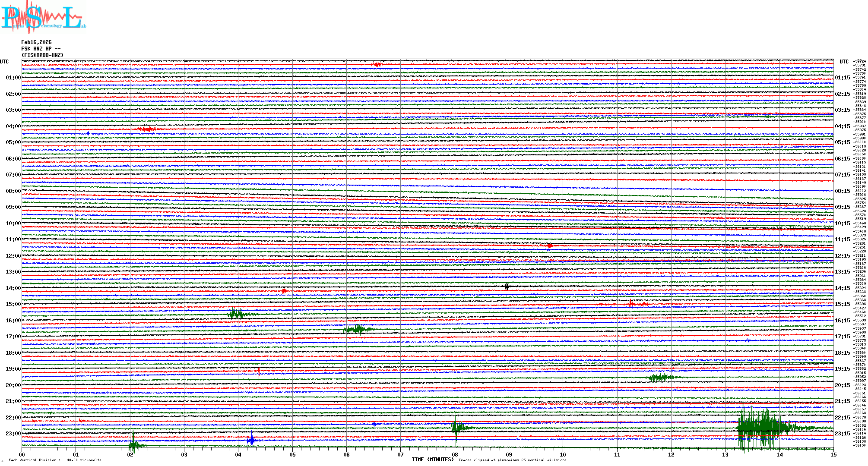This screenshot has height=466, width=868.
Task: Select the 01:15 time label on right
Action: (x=842, y=78)
